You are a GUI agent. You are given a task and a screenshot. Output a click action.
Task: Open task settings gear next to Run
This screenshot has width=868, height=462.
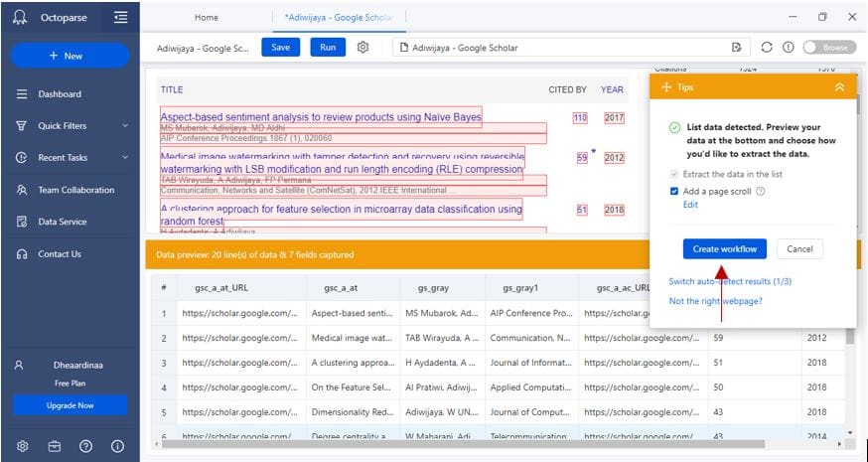(x=362, y=47)
